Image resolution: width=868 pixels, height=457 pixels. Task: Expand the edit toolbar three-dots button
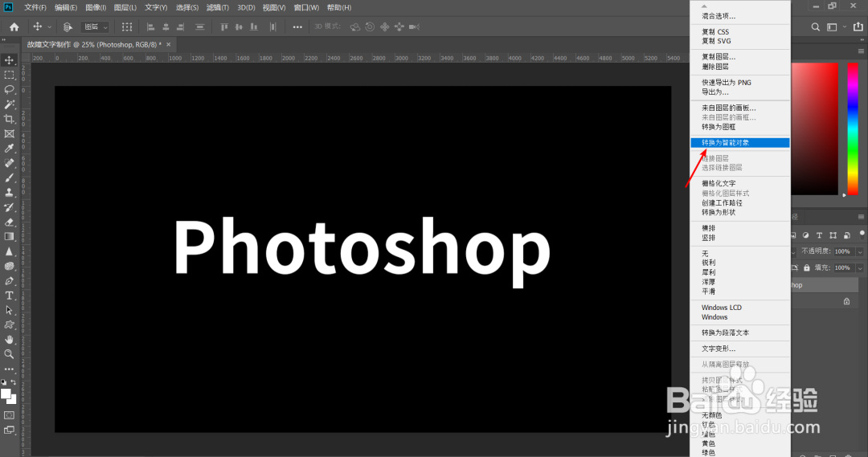coord(10,369)
